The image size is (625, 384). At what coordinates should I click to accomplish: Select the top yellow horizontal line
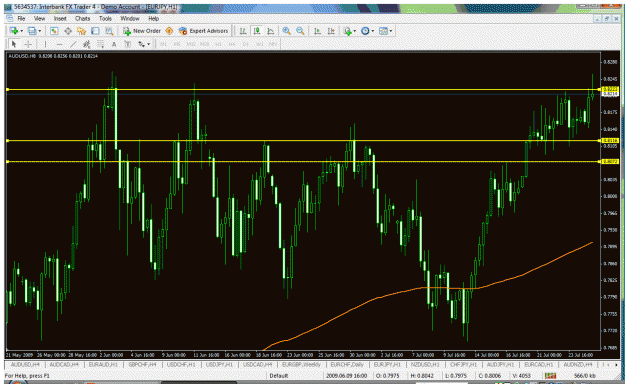tap(303, 89)
